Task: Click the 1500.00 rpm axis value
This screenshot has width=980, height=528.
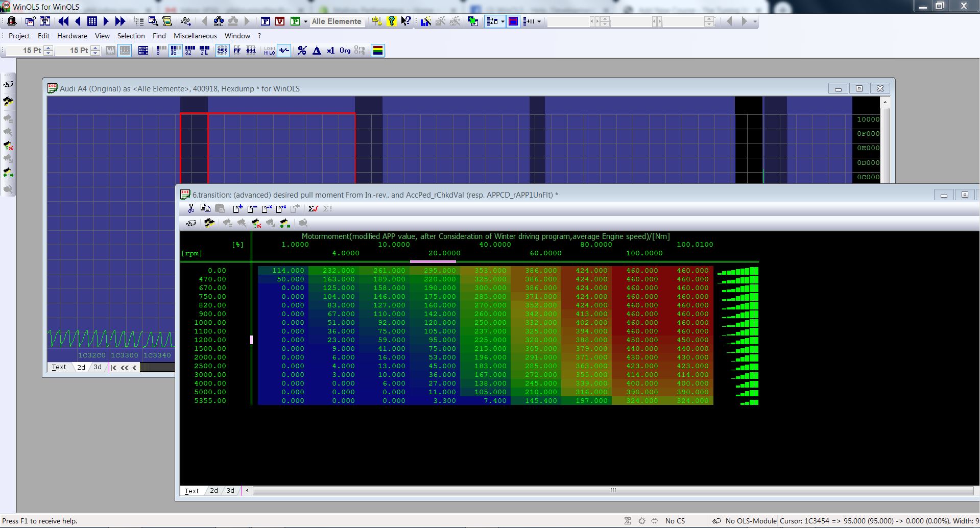Action: [x=210, y=349]
